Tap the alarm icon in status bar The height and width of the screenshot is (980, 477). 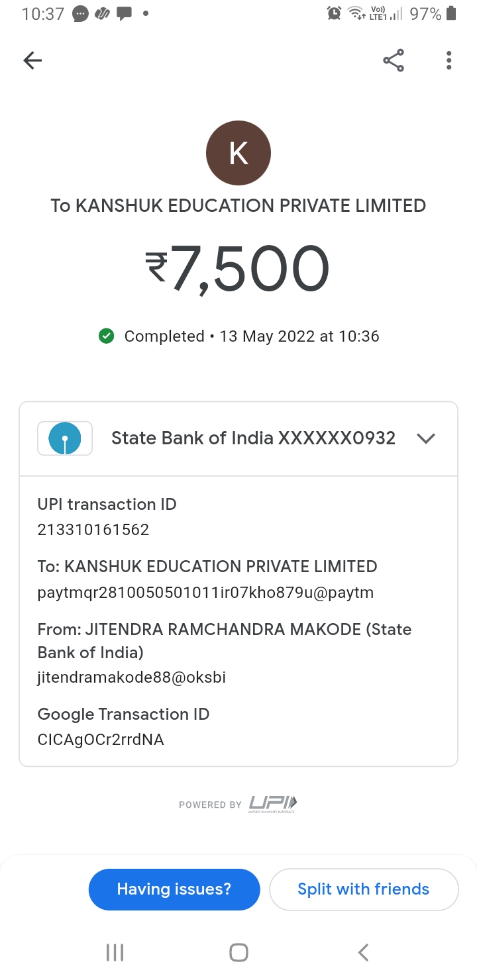tap(335, 13)
